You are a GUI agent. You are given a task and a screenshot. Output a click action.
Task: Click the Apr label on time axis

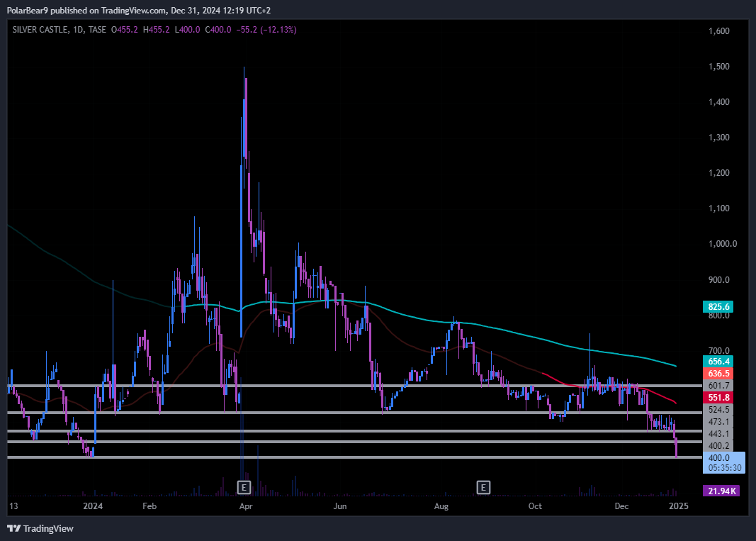coord(246,506)
